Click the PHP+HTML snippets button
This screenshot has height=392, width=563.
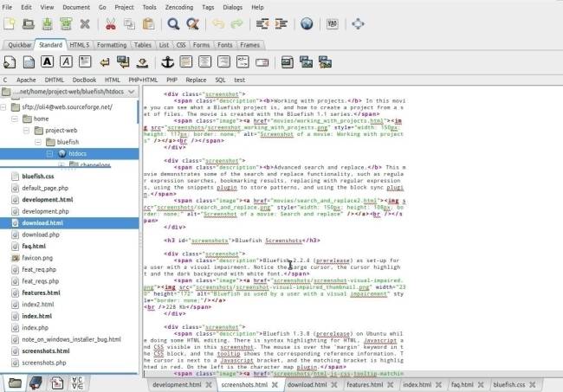tap(143, 79)
